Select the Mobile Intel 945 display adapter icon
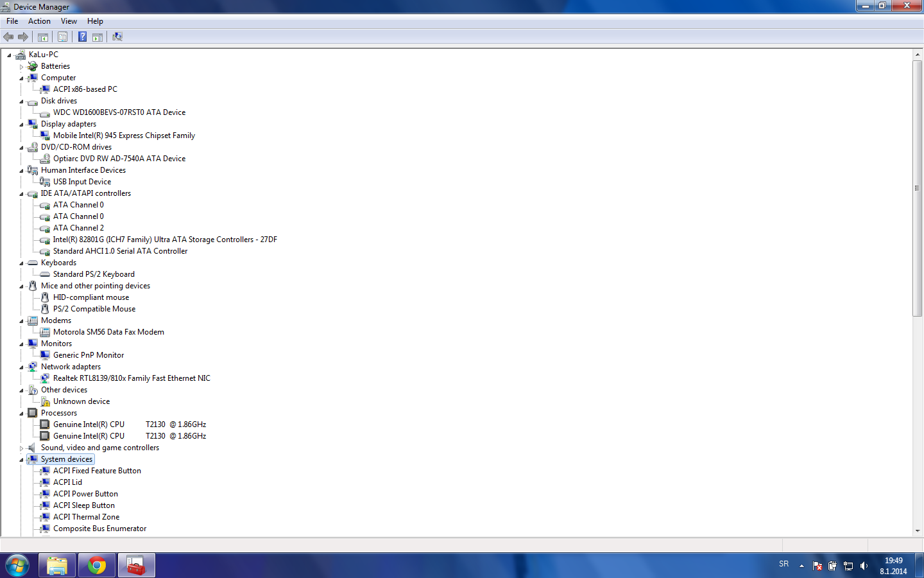The width and height of the screenshot is (924, 578). [45, 136]
